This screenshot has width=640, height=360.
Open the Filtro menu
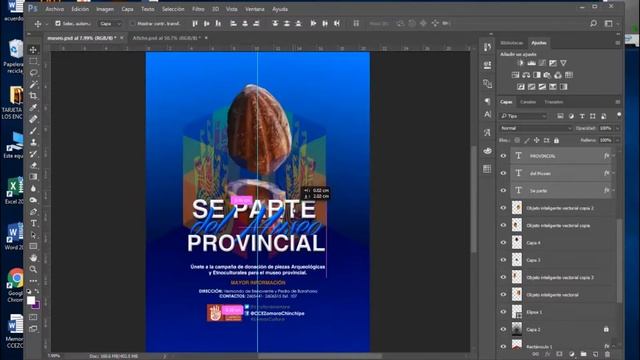[x=198, y=9]
